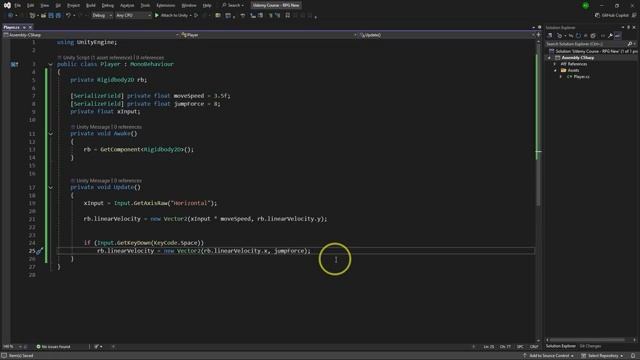
Task: Click the Attach to Unity button label
Action: (x=174, y=16)
